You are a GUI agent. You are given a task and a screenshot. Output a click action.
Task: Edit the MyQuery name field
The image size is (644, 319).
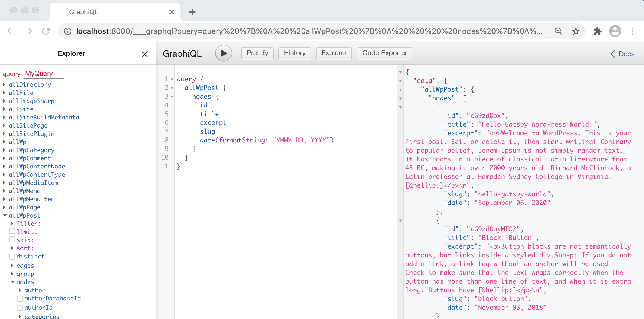point(44,74)
